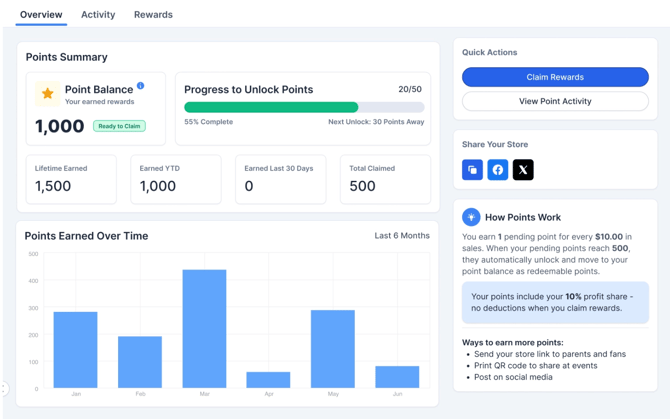Click the green Progress to Unlock bar
The image size is (670, 419).
(271, 107)
